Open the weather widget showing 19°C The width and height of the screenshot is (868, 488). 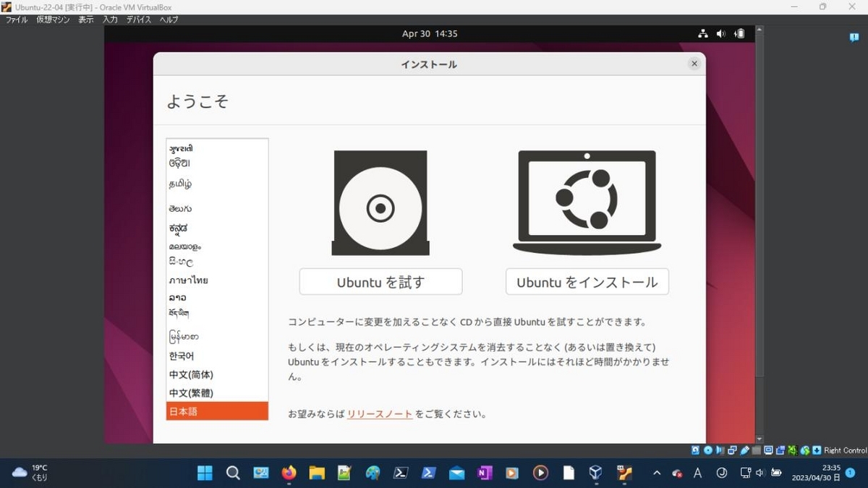click(x=30, y=473)
